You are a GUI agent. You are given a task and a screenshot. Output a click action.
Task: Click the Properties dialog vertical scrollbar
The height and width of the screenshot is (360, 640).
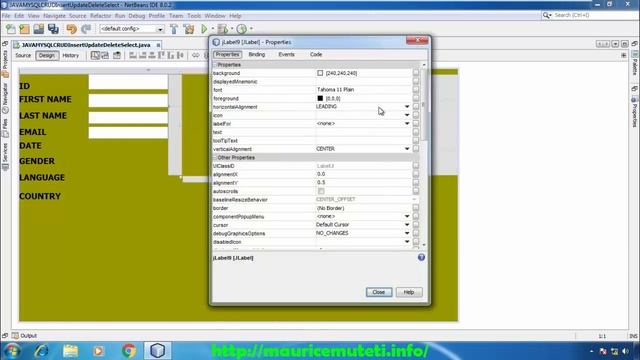[x=424, y=104]
